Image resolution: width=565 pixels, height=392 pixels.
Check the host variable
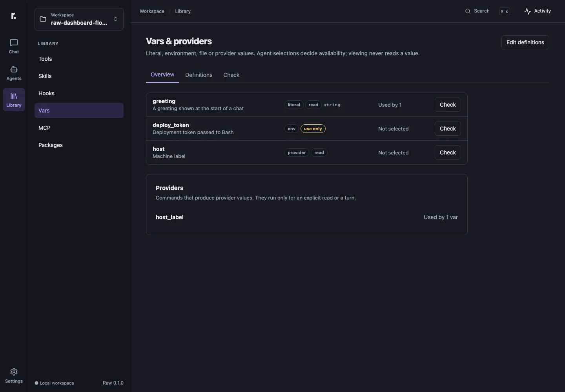coord(448,152)
